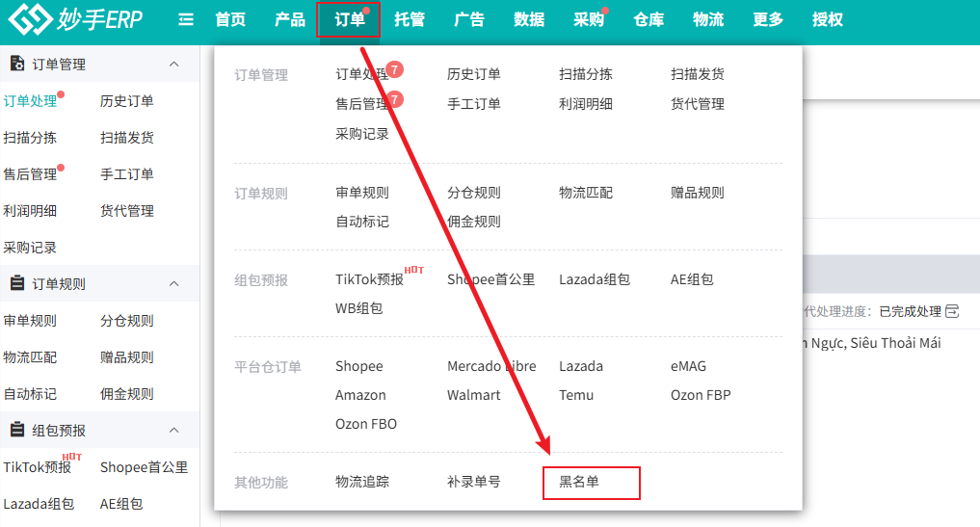Image resolution: width=980 pixels, height=527 pixels.
Task: Click the 订单管理 section icon in sidebar
Action: pyautogui.click(x=16, y=64)
